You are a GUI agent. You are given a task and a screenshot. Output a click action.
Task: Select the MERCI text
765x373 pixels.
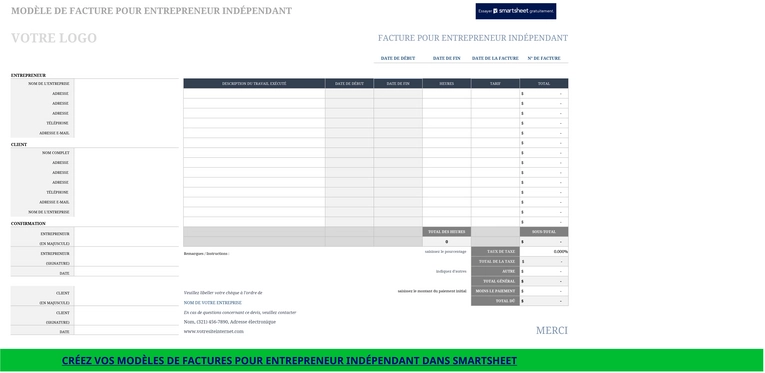pos(552,331)
